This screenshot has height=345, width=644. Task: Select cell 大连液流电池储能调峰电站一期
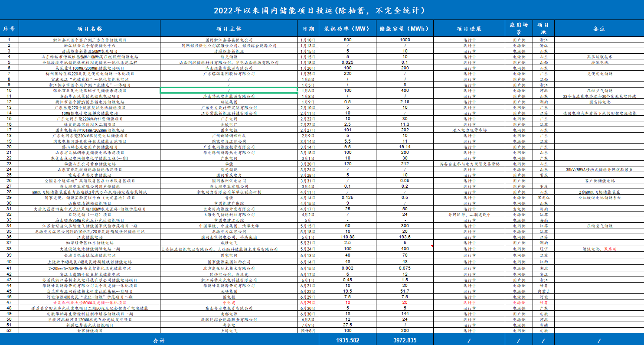(x=89, y=249)
